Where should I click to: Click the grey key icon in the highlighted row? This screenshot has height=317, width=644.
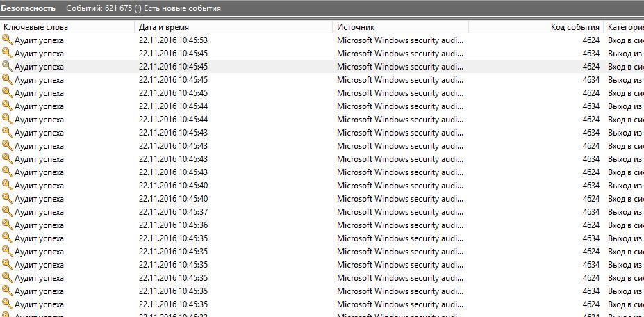tap(8, 67)
